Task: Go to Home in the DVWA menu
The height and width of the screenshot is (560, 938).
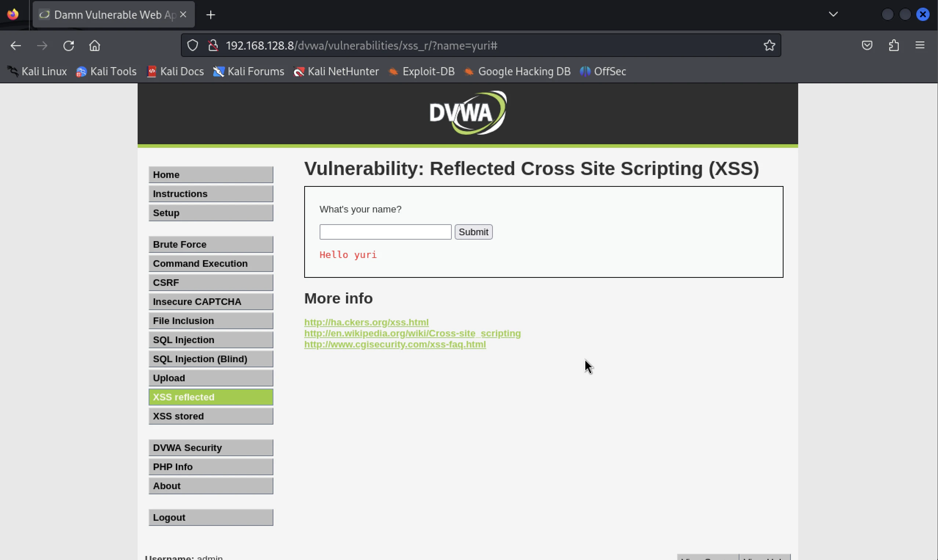Action: pos(211,175)
